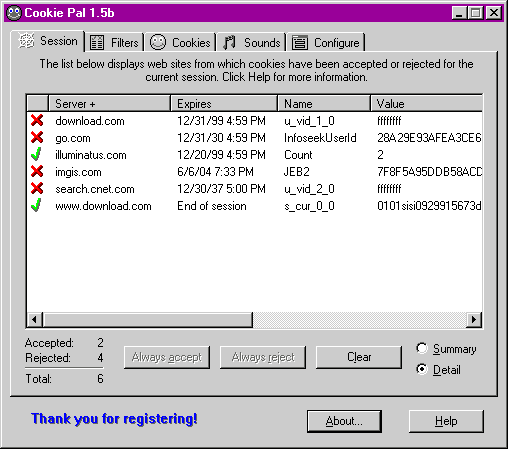Click green check icon for illuminatus.com
Screen dimensions: 508x449
pyautogui.click(x=36, y=154)
